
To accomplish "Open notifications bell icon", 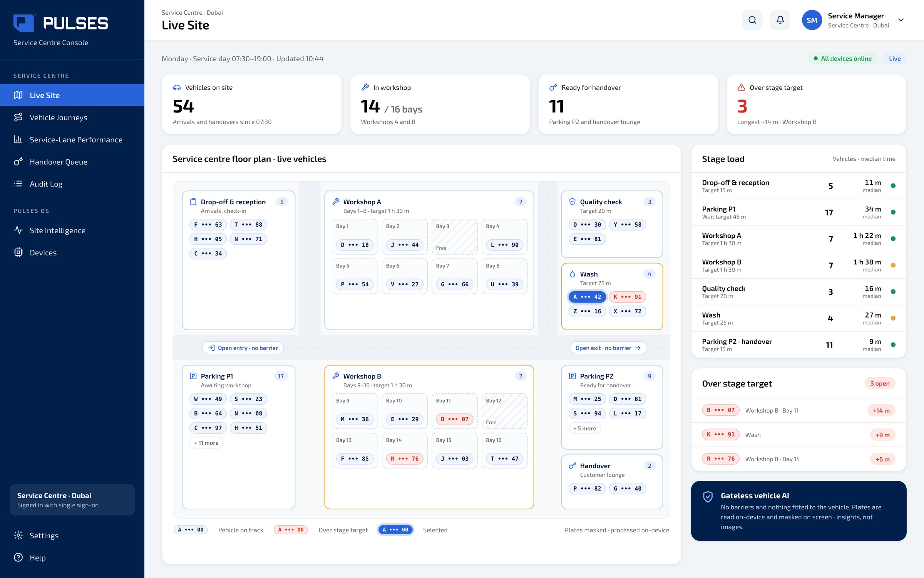I will [780, 20].
